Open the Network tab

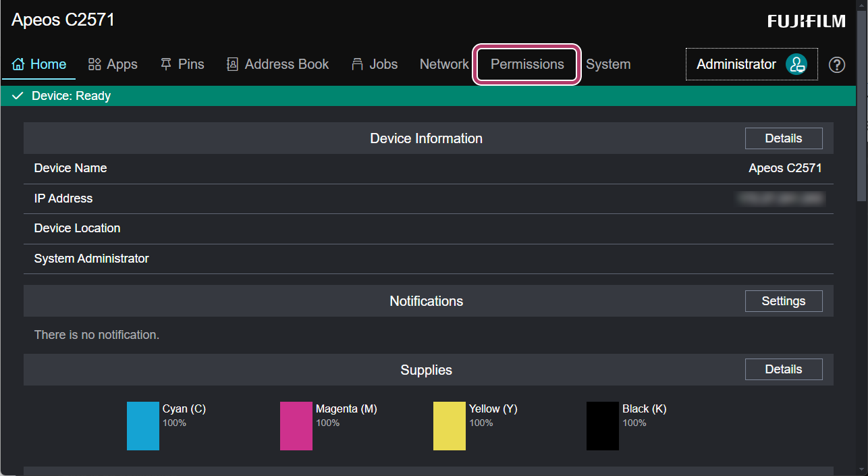[444, 64]
